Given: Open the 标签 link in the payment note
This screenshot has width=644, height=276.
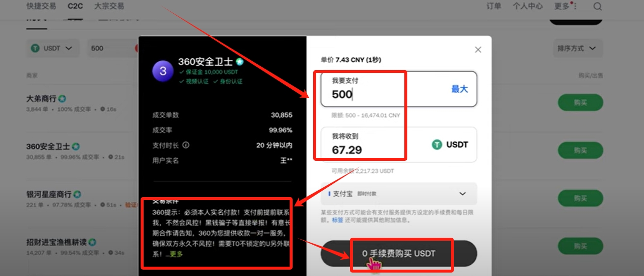Looking at the screenshot, I should pyautogui.click(x=338, y=220).
